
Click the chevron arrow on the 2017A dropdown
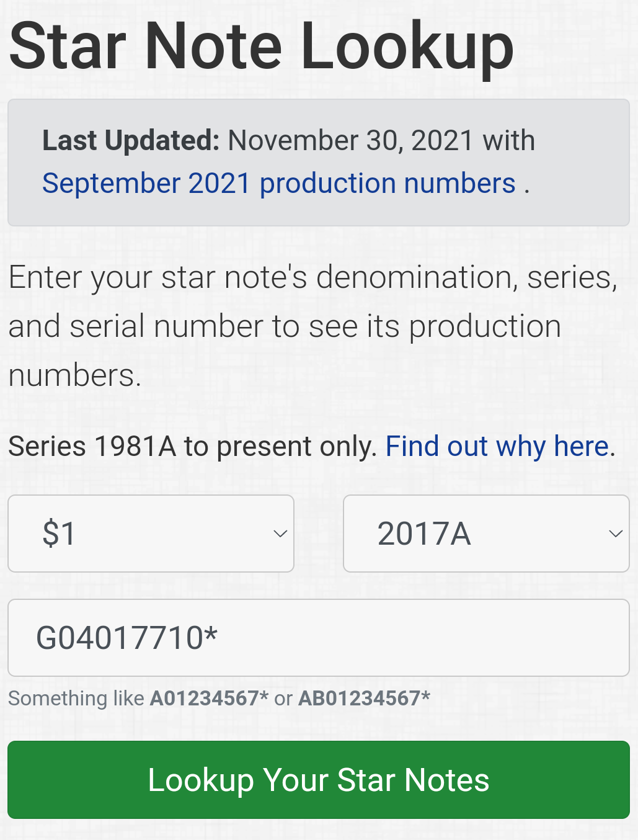[615, 534]
